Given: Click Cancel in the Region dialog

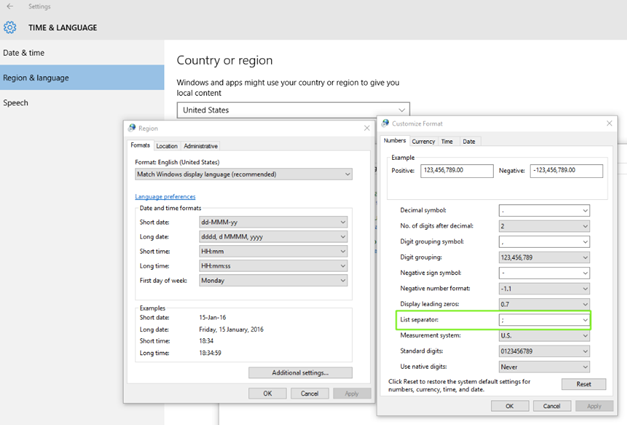Looking at the screenshot, I should [310, 393].
